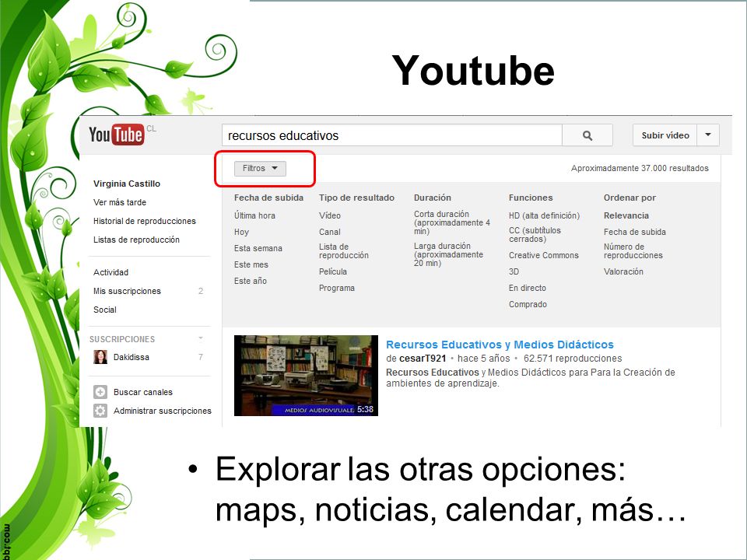
Task: Open Actividad in sidebar
Action: pyautogui.click(x=111, y=272)
